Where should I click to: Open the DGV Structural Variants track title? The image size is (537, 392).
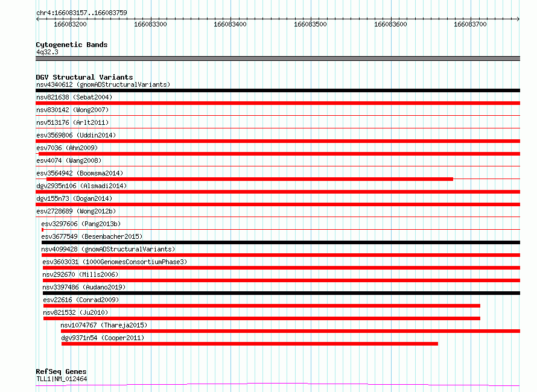click(84, 77)
